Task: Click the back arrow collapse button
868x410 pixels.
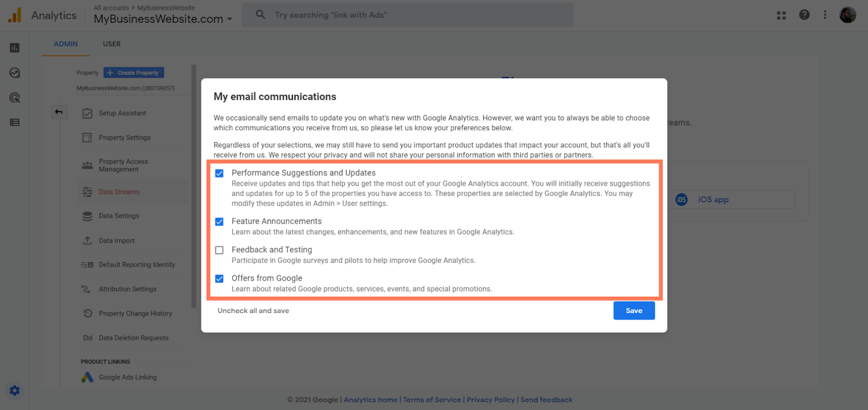Action: pyautogui.click(x=59, y=112)
